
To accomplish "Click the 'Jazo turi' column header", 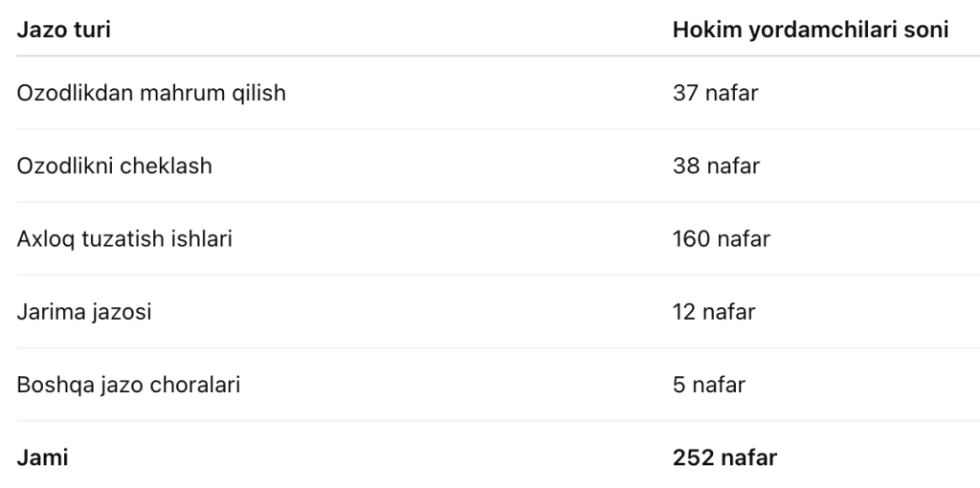I will pyautogui.click(x=63, y=30).
